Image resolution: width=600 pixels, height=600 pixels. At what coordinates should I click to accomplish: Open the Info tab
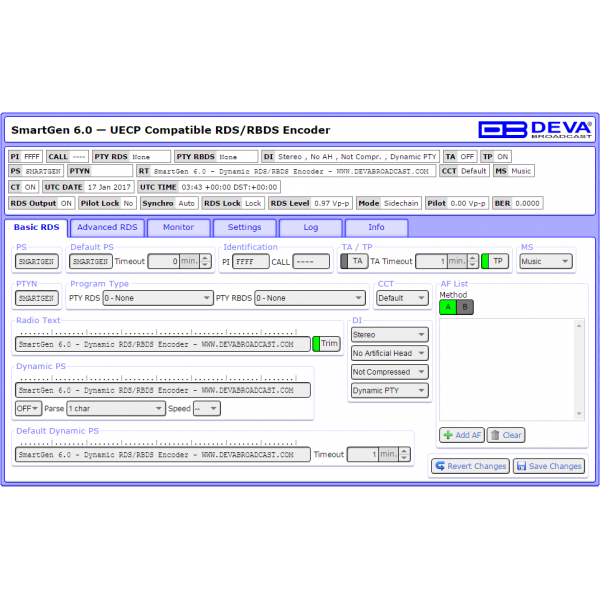click(x=377, y=227)
